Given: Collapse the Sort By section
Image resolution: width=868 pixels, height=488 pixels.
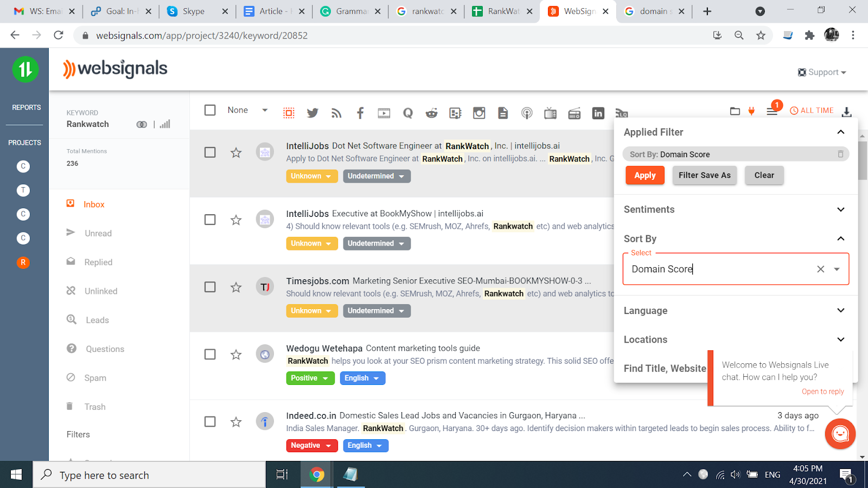Looking at the screenshot, I should pos(841,239).
